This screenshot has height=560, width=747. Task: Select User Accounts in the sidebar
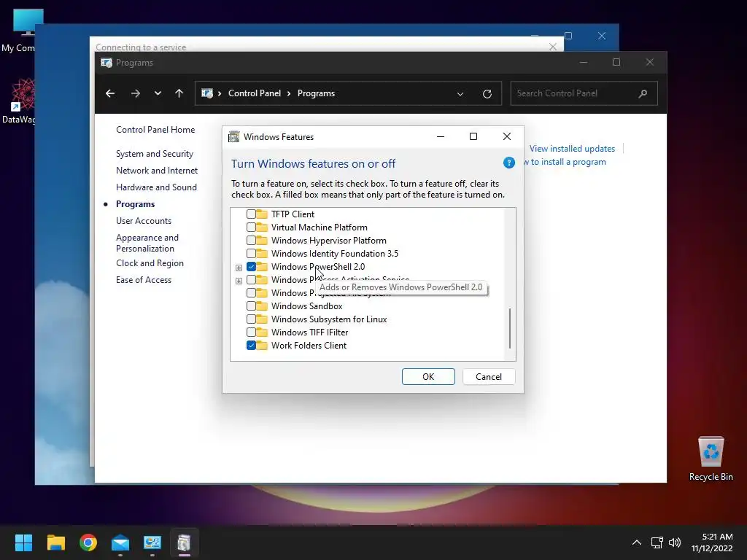[144, 221]
